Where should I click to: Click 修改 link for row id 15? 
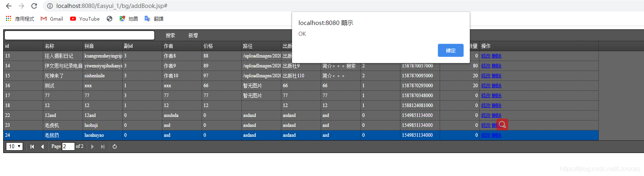coord(486,76)
